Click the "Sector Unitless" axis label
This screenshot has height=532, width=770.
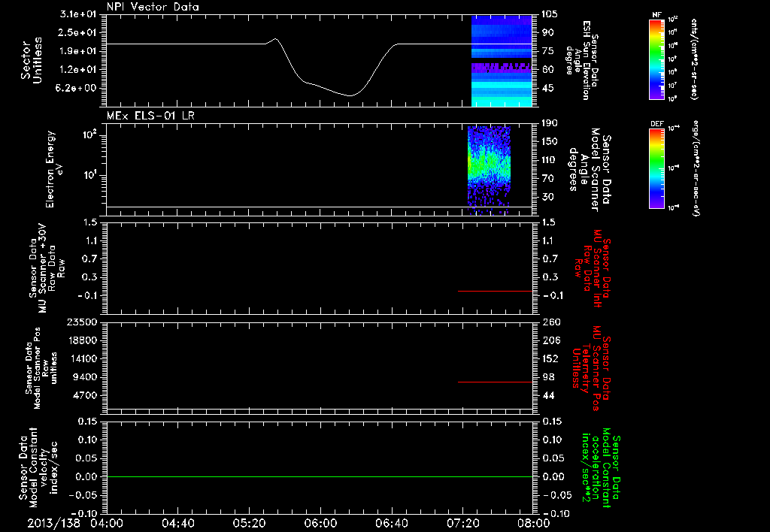point(32,60)
